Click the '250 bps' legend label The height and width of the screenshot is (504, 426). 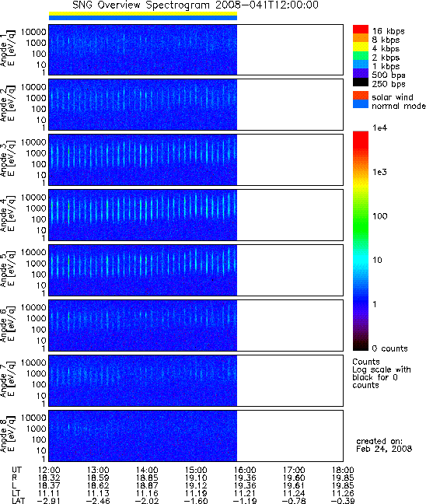tap(389, 84)
